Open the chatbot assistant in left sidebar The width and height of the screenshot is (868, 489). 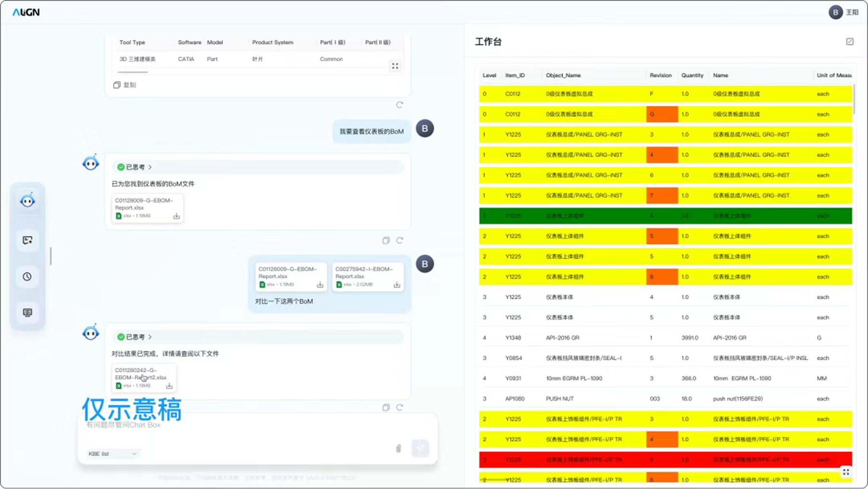click(x=27, y=201)
